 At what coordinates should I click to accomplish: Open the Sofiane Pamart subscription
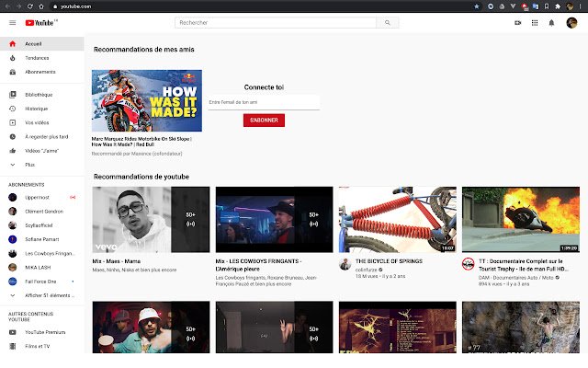(x=42, y=239)
